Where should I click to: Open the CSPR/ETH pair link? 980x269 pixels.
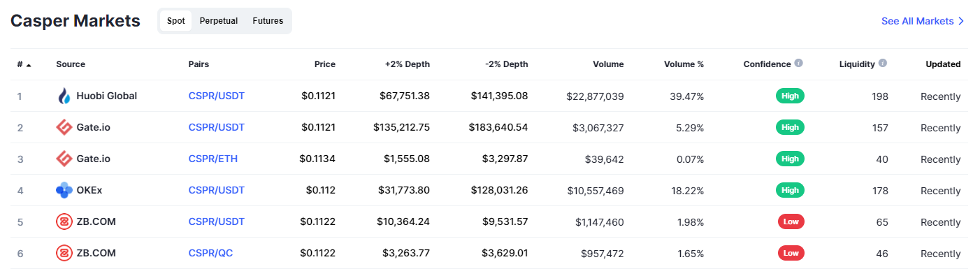click(x=213, y=159)
